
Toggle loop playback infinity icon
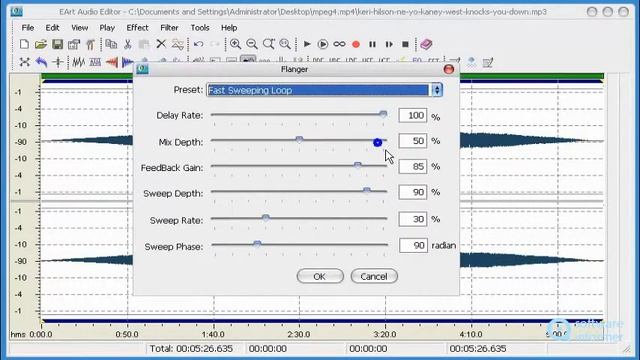pyautogui.click(x=339, y=44)
